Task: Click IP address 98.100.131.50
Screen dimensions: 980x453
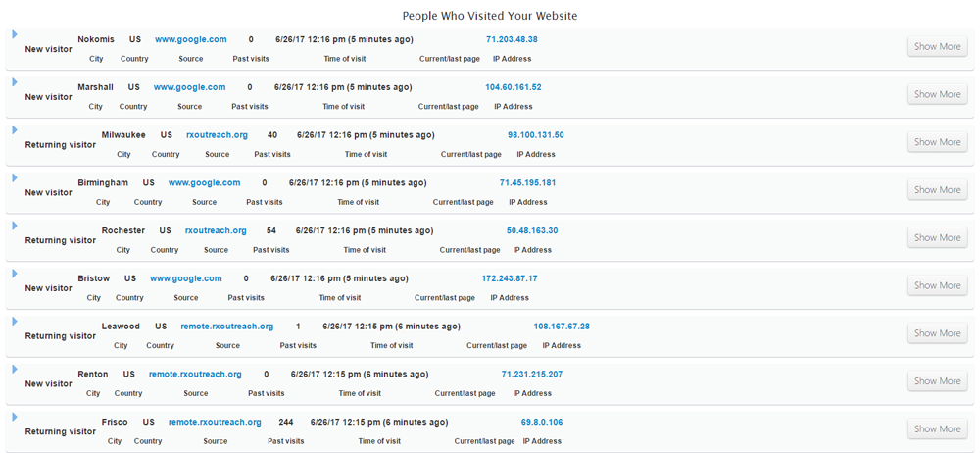Action: (x=536, y=135)
